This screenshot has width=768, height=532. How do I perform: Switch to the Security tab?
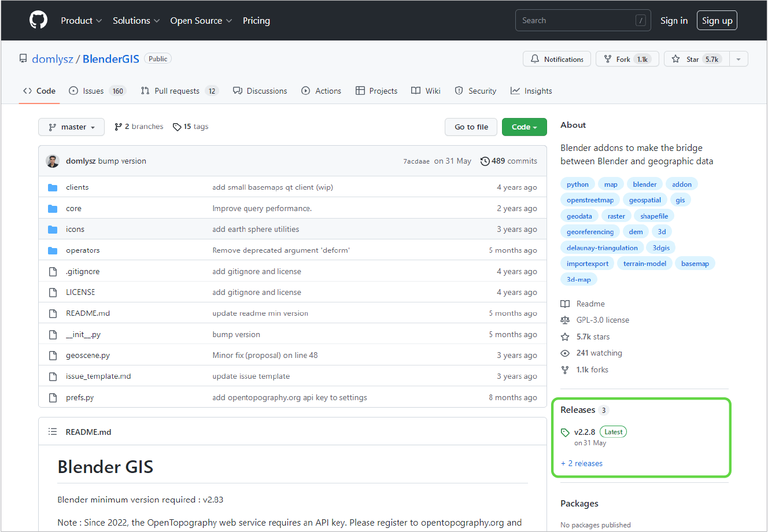pyautogui.click(x=476, y=91)
